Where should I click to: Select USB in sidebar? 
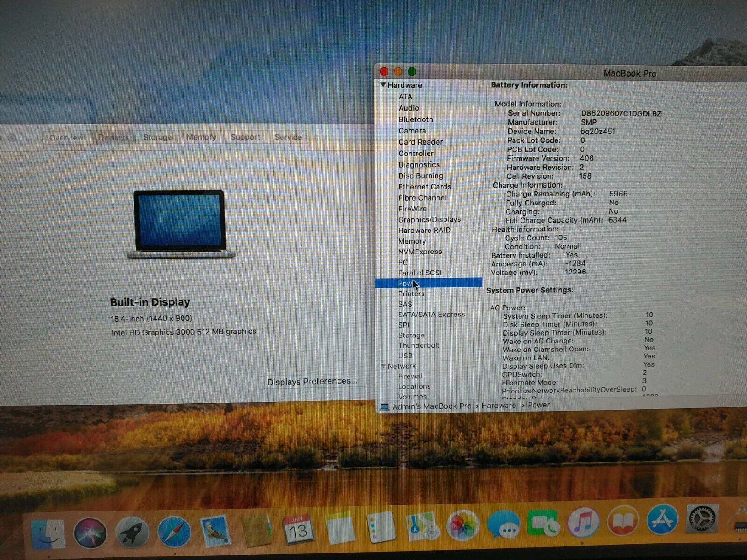pyautogui.click(x=405, y=356)
